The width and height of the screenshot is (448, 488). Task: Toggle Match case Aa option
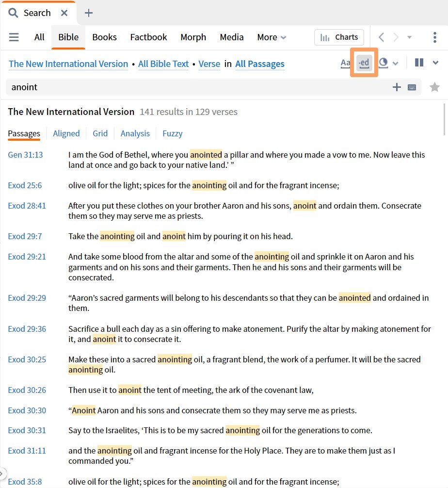[x=345, y=63]
